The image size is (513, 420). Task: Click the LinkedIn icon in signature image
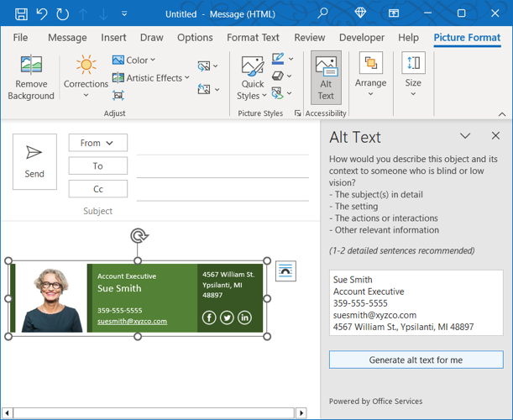[x=244, y=318]
